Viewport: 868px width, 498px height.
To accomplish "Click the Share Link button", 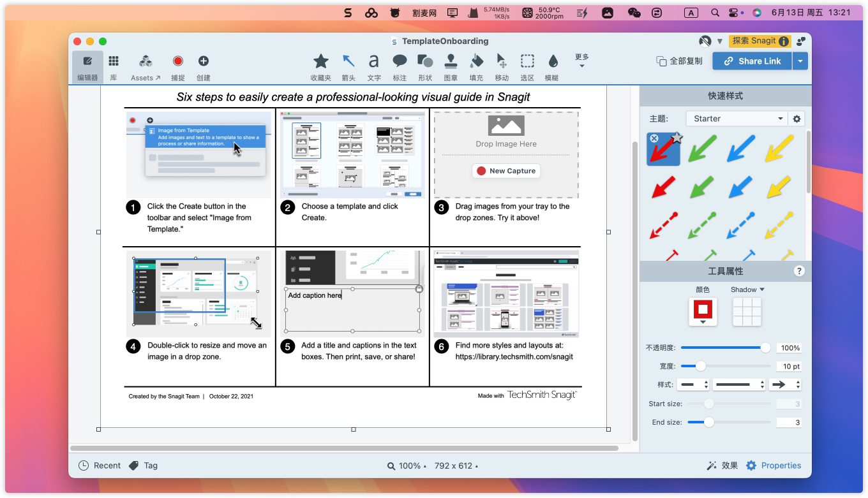I will pyautogui.click(x=752, y=61).
